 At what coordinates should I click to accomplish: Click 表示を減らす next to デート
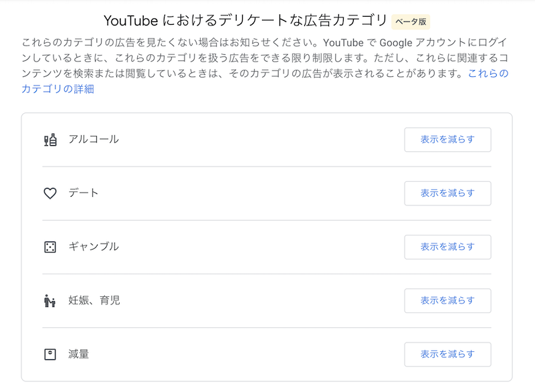point(447,193)
